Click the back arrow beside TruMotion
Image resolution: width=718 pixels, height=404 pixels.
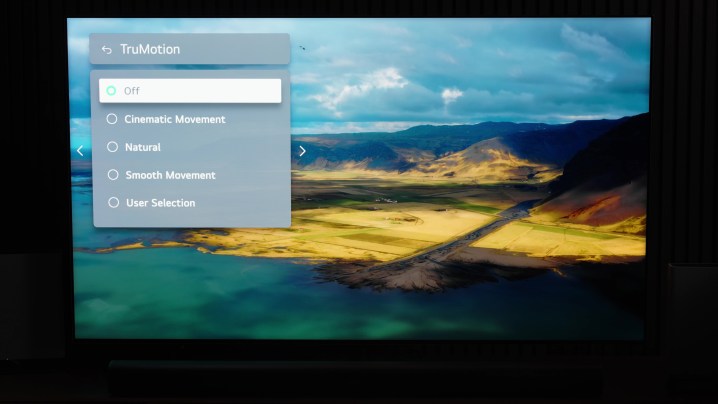click(x=106, y=50)
